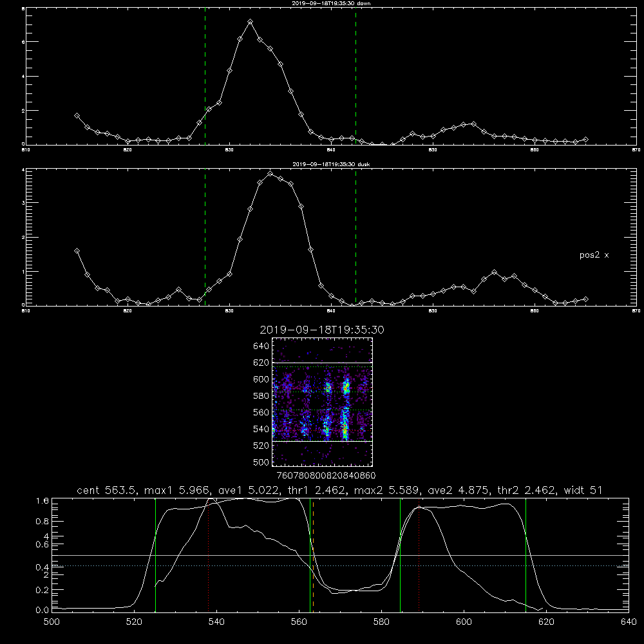
Task: Click the solid green line near 525
Action: pos(155,555)
